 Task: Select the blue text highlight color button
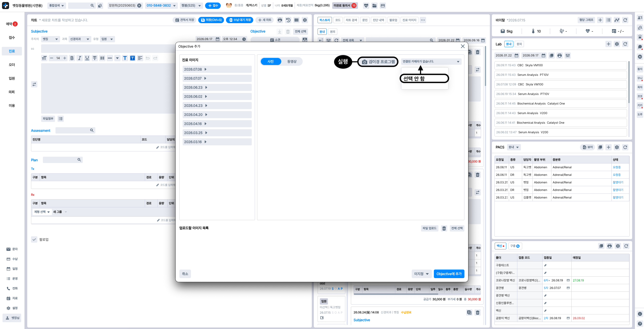pyautogui.click(x=132, y=58)
